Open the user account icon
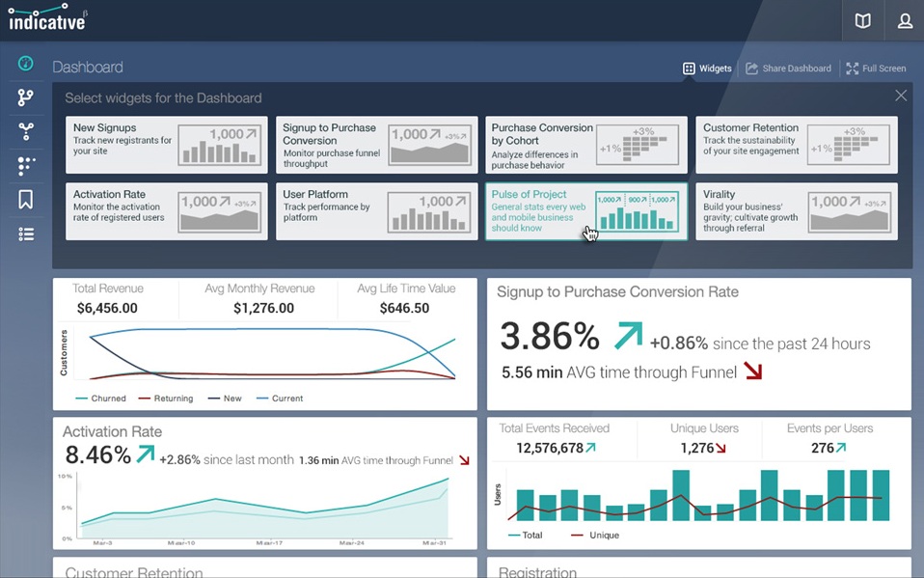924x578 pixels. [x=904, y=20]
